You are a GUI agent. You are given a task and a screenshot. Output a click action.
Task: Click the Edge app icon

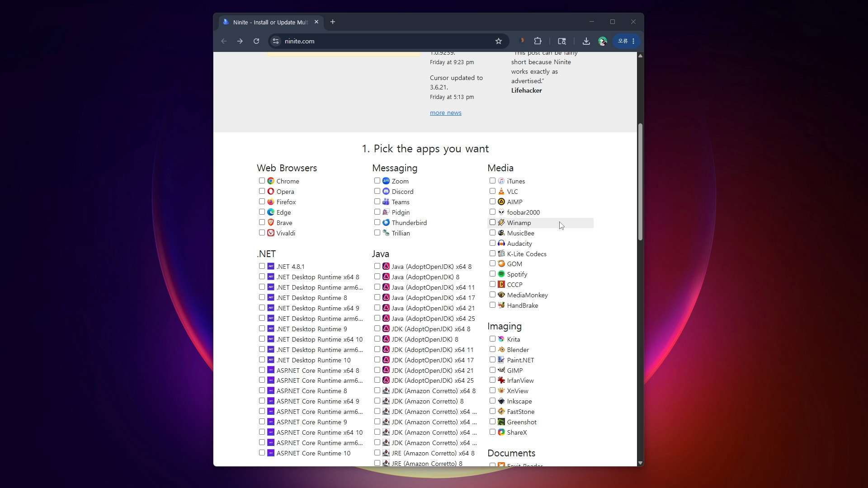(x=271, y=212)
